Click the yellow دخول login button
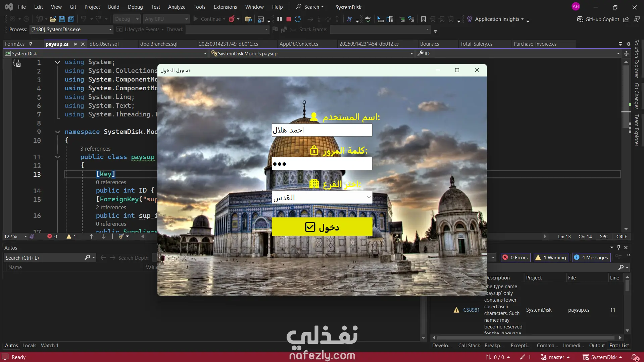Screen dimensions: 644x362 coord(322,227)
